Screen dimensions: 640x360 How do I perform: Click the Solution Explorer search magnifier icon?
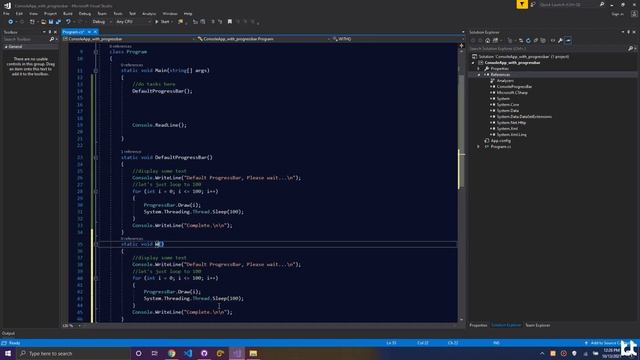tap(630, 49)
